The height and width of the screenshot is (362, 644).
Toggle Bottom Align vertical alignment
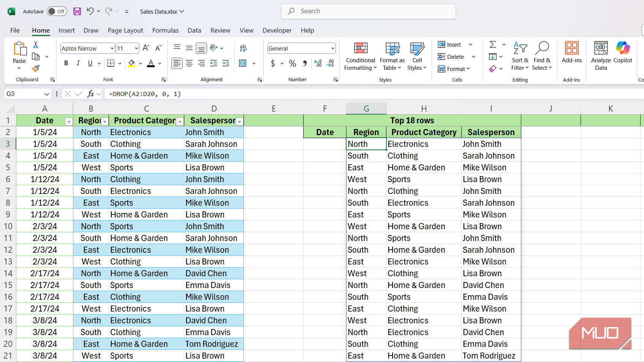(x=201, y=48)
